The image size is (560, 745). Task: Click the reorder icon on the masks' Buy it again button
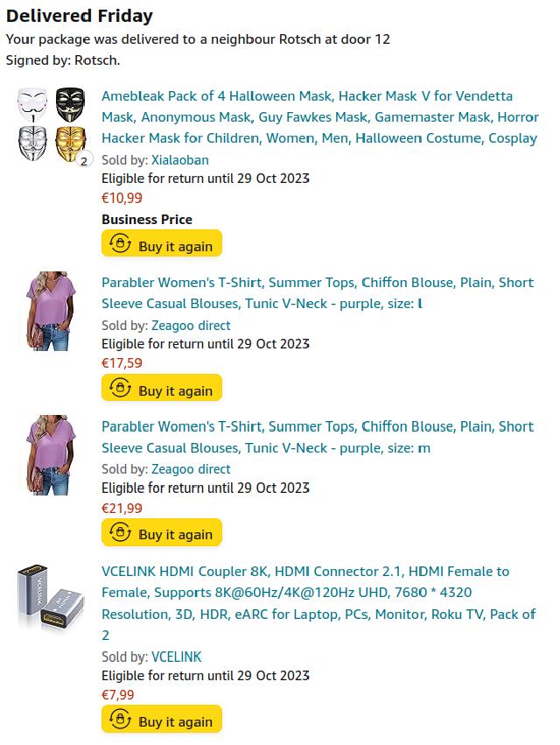click(x=120, y=243)
